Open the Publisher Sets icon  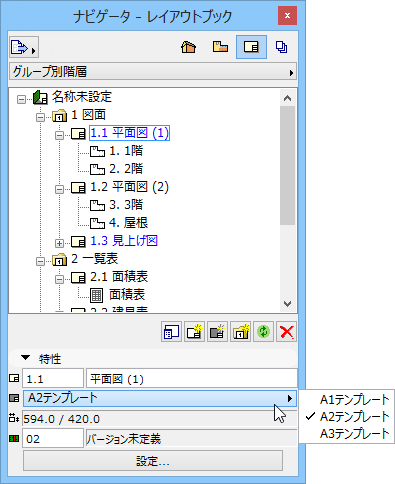pyautogui.click(x=282, y=47)
